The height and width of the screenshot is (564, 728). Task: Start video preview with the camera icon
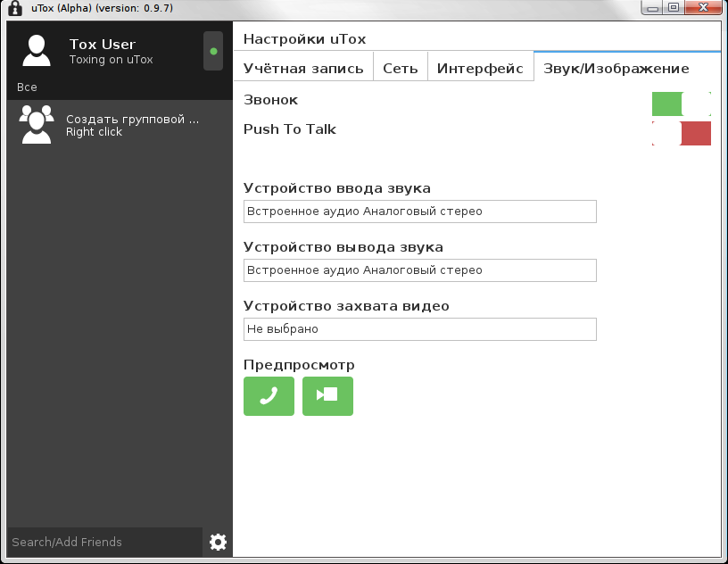pos(327,396)
